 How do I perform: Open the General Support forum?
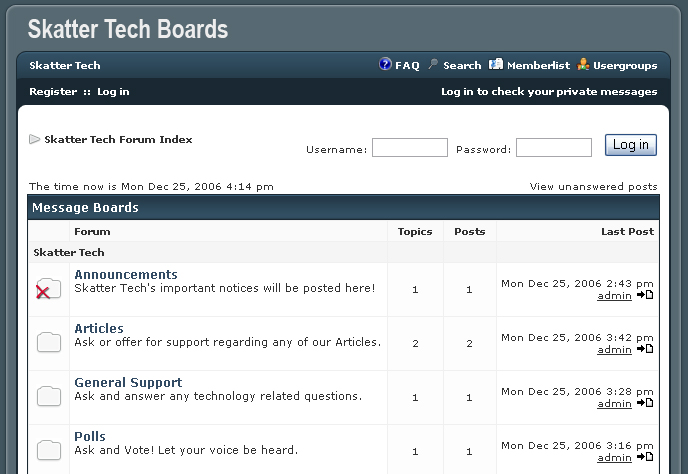(x=128, y=382)
